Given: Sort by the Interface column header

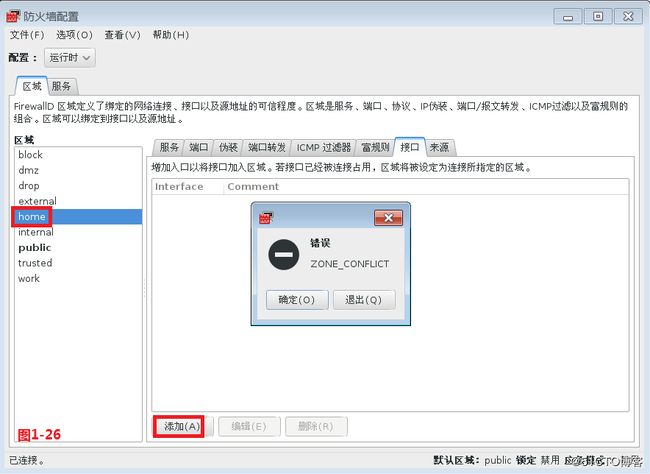Looking at the screenshot, I should [180, 187].
